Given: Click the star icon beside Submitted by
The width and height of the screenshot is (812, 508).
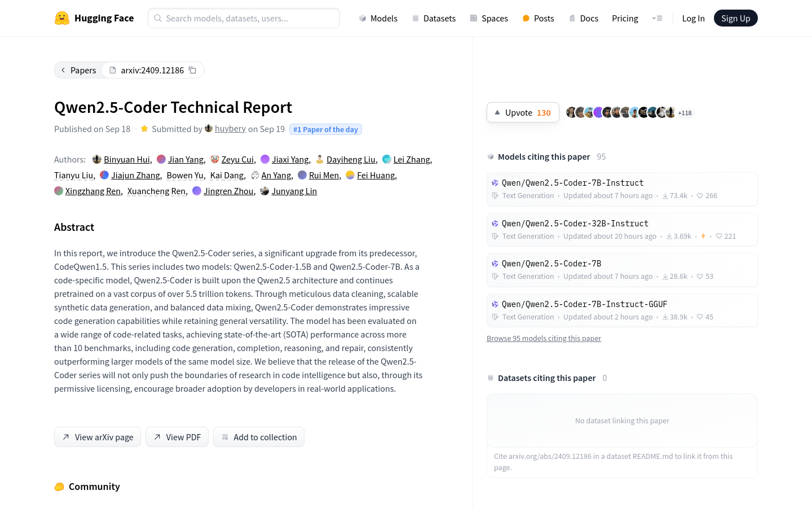Looking at the screenshot, I should pos(144,128).
